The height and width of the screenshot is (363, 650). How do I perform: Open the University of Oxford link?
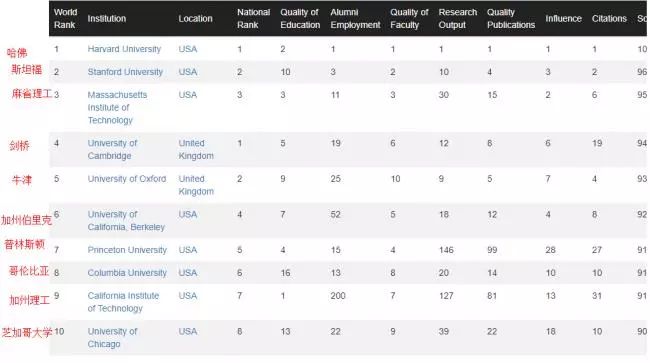coord(126,179)
